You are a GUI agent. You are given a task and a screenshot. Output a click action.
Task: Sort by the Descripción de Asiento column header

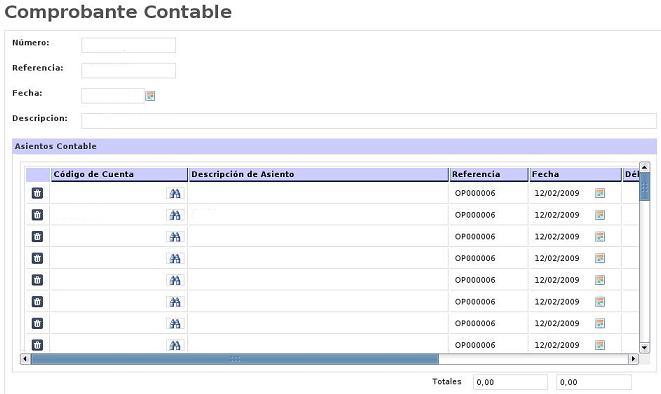319,174
